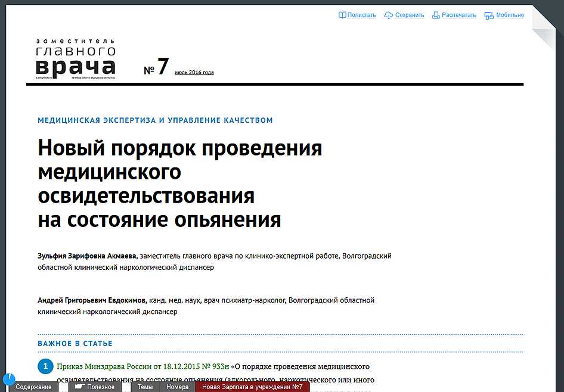Click the devices icon beside Мобильно

coord(489,15)
